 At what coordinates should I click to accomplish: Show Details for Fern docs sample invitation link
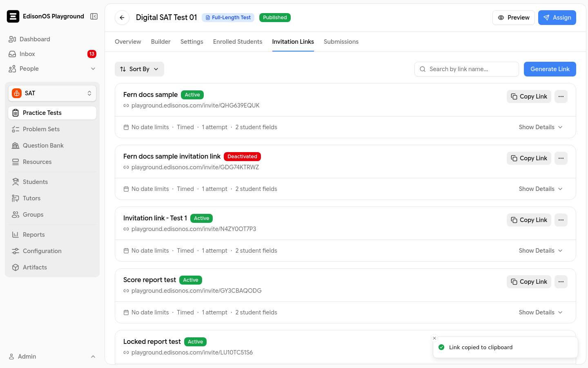pos(541,189)
